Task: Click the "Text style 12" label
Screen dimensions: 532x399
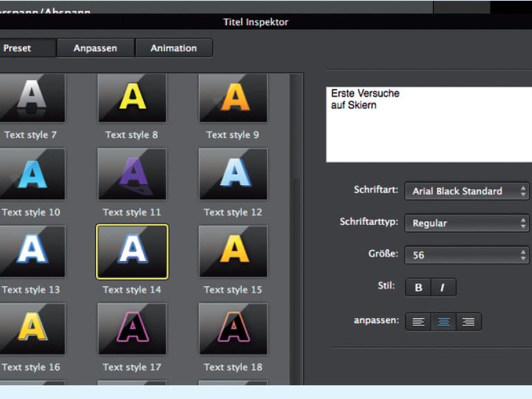Action: [233, 213]
